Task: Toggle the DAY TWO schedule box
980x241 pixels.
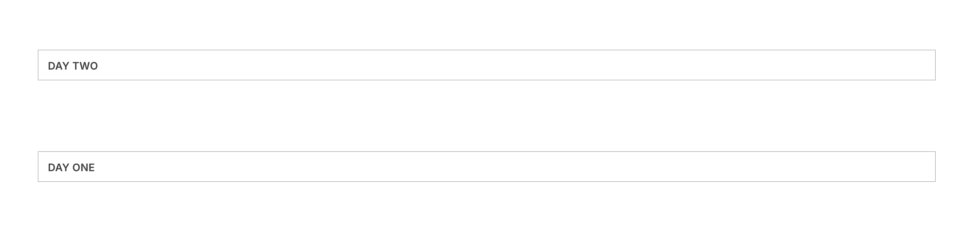Action: click(x=487, y=65)
